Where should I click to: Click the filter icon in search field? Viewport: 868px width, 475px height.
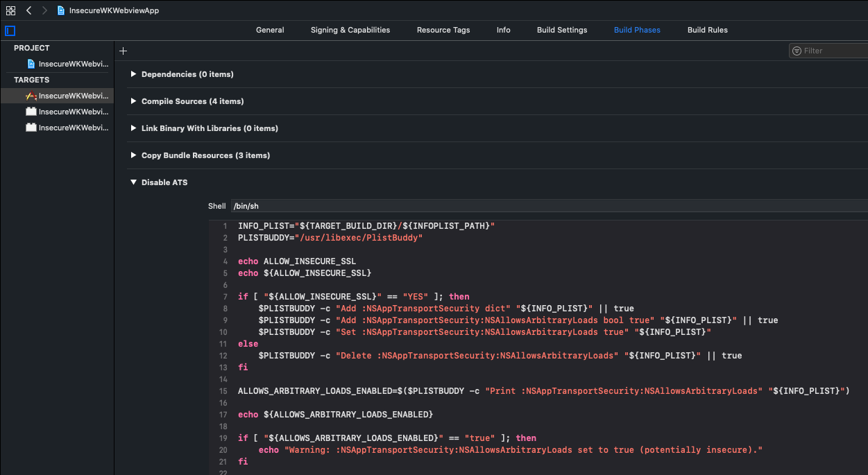point(797,51)
